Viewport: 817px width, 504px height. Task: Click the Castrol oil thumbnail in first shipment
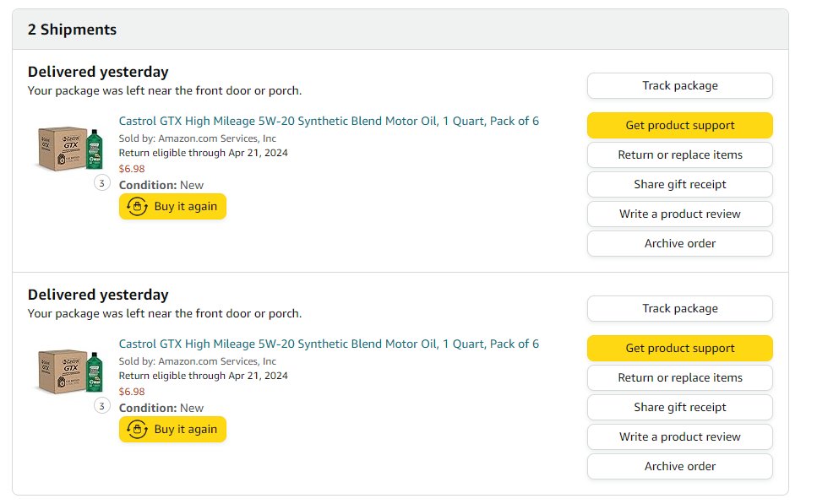[70, 149]
